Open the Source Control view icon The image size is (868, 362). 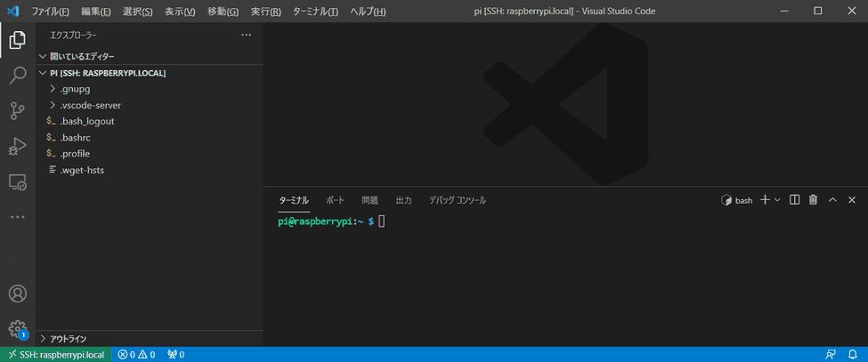18,111
